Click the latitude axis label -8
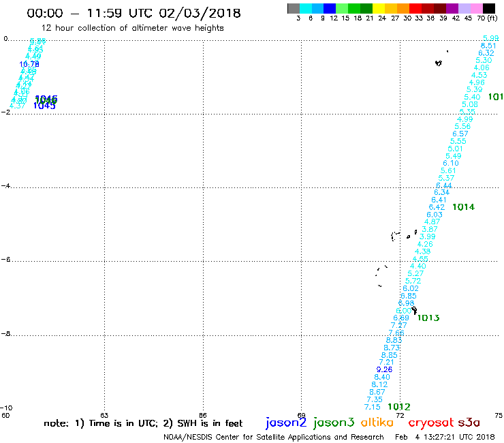 tap(5, 334)
